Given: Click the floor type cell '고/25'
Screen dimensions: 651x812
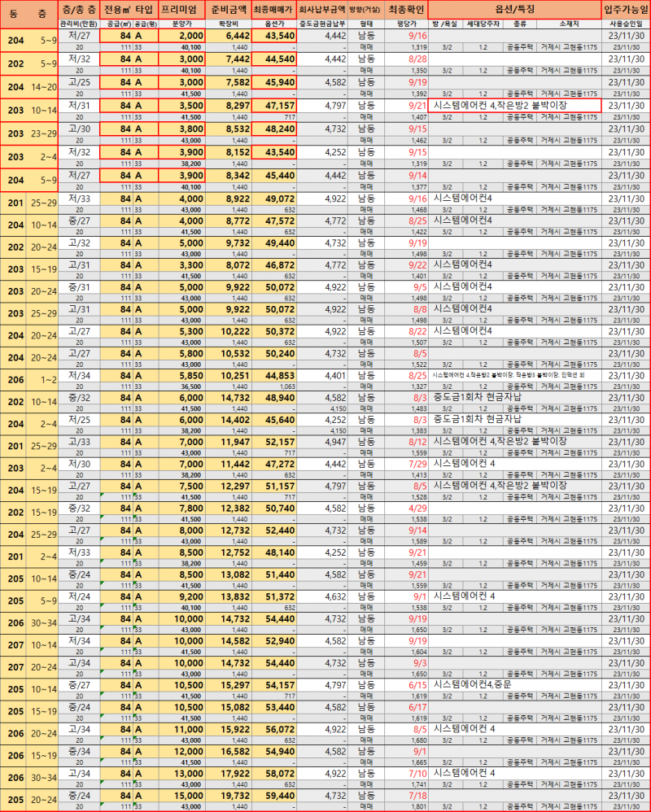Looking at the screenshot, I should [x=79, y=82].
